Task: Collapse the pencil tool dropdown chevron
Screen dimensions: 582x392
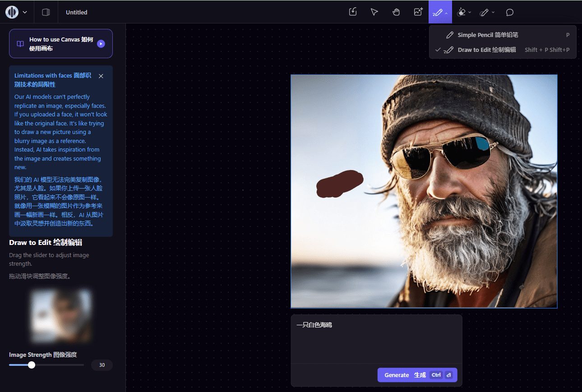Action: [446, 13]
